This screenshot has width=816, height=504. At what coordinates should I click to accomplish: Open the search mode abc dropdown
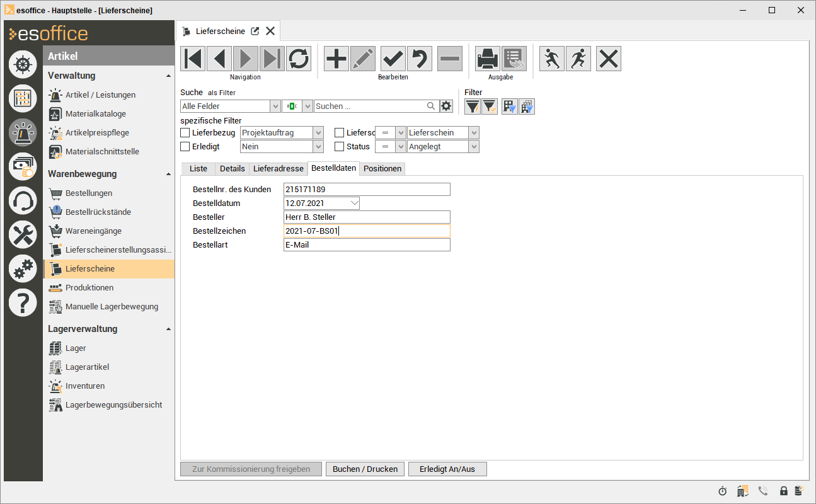coord(307,106)
